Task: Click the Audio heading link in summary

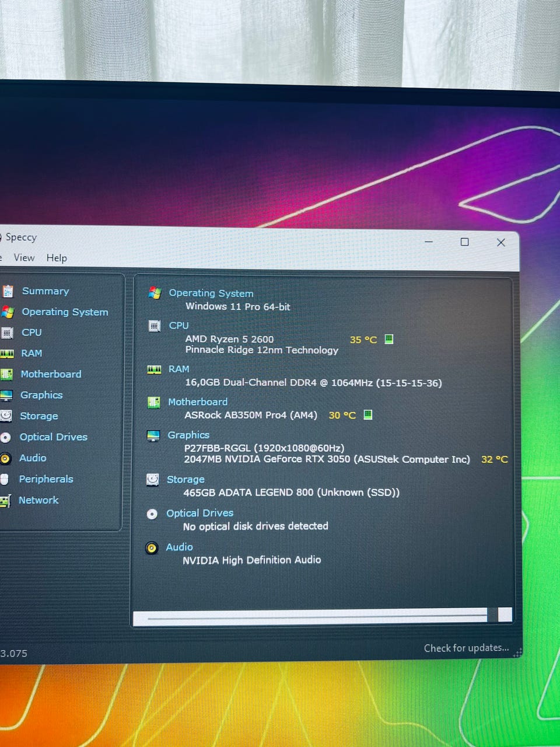Action: [179, 547]
